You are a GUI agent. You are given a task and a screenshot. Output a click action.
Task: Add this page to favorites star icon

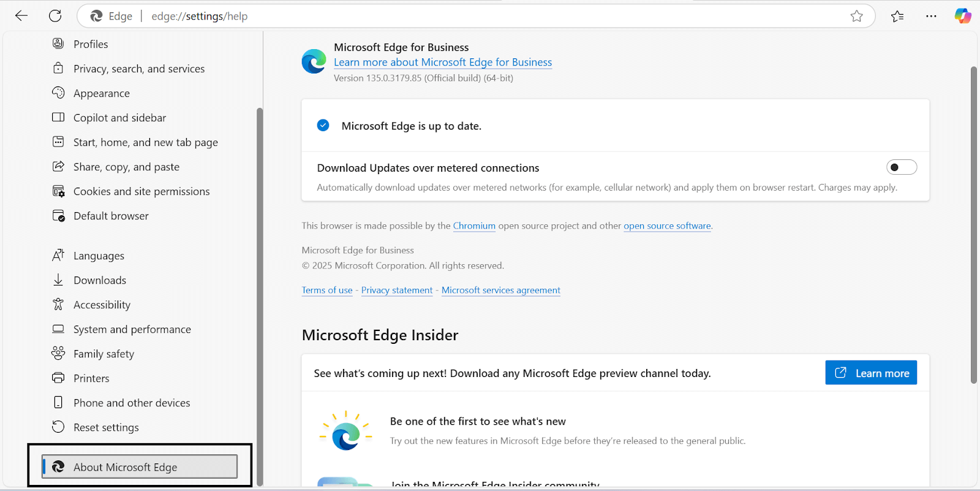point(856,16)
